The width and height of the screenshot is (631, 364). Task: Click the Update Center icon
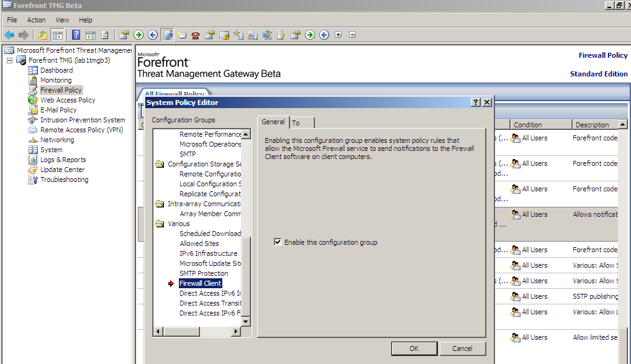(33, 170)
